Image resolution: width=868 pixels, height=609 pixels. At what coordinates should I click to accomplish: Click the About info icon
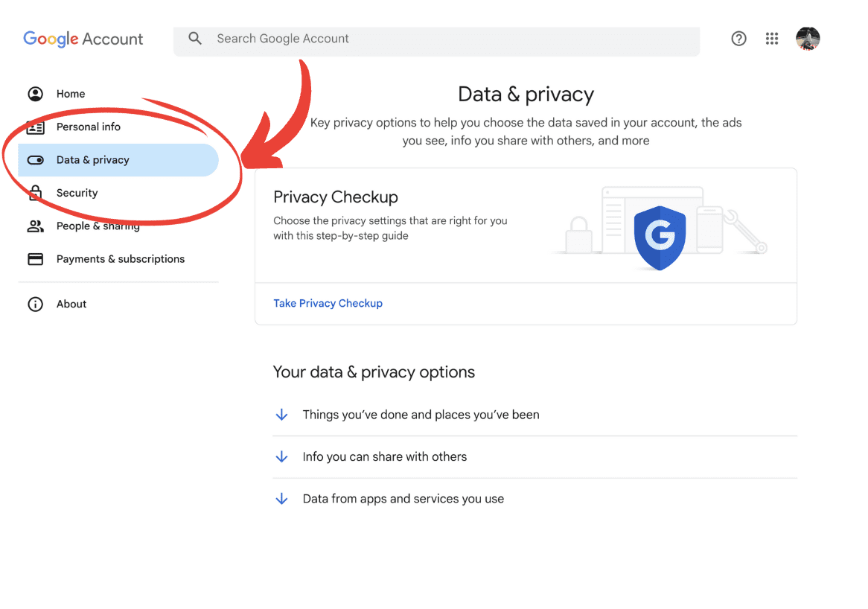[x=35, y=304]
